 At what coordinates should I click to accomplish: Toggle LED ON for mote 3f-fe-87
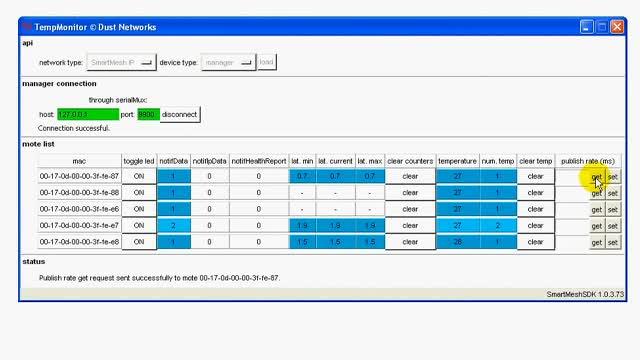pos(139,176)
